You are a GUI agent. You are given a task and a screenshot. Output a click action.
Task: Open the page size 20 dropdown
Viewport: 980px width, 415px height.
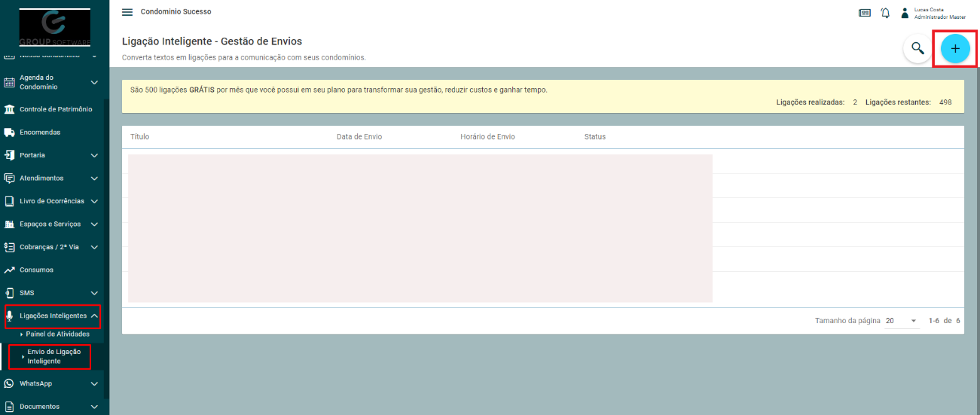902,321
